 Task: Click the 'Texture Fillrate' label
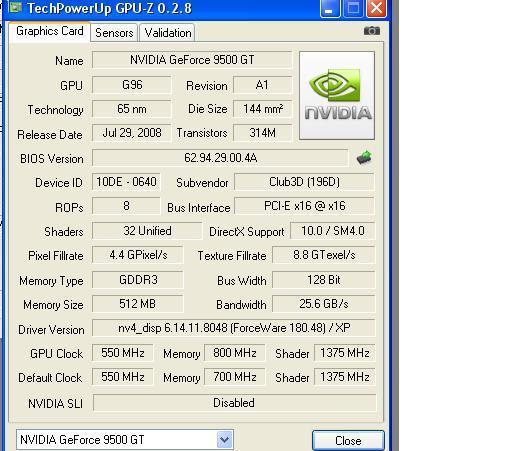click(x=232, y=256)
